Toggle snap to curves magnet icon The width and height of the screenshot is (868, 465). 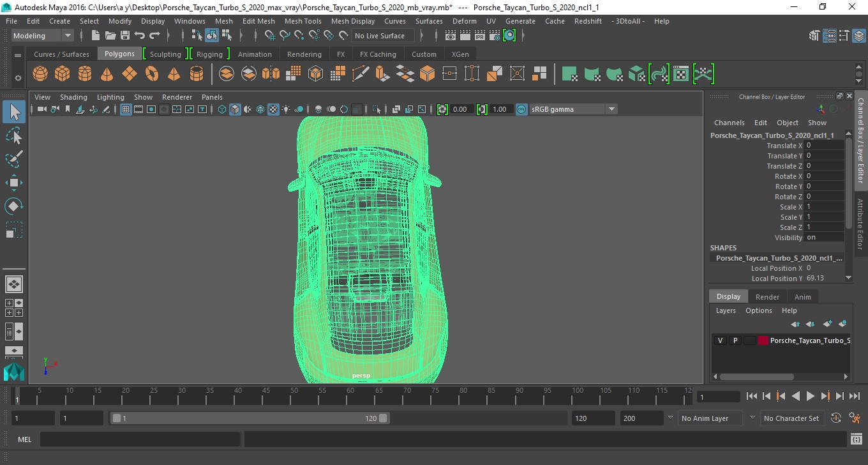[285, 36]
